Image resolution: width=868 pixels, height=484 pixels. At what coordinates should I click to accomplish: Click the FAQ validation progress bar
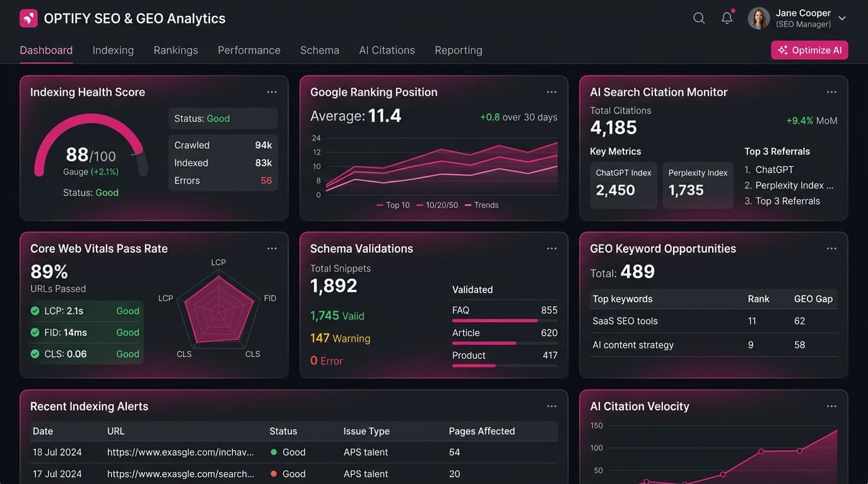pos(505,321)
